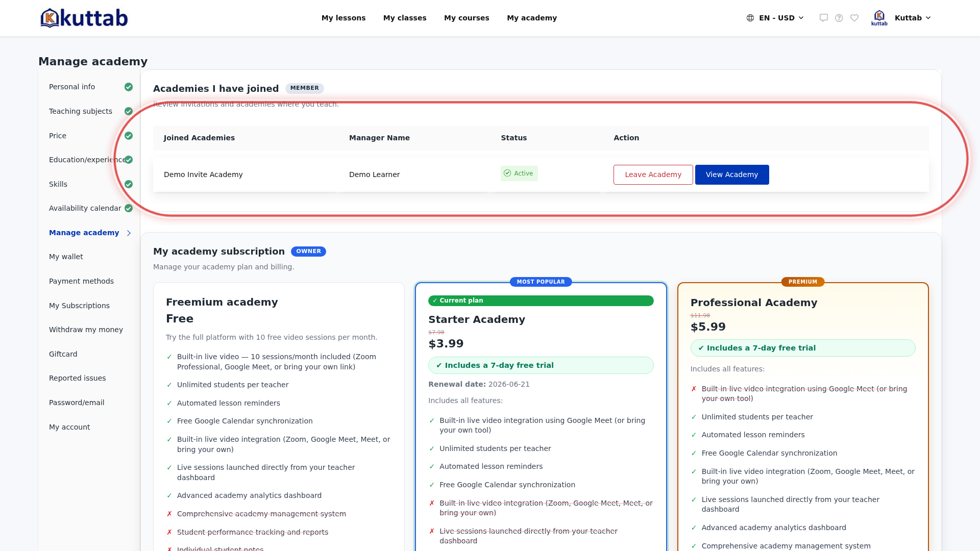Image resolution: width=980 pixels, height=551 pixels.
Task: Open My account in sidebar
Action: (69, 427)
